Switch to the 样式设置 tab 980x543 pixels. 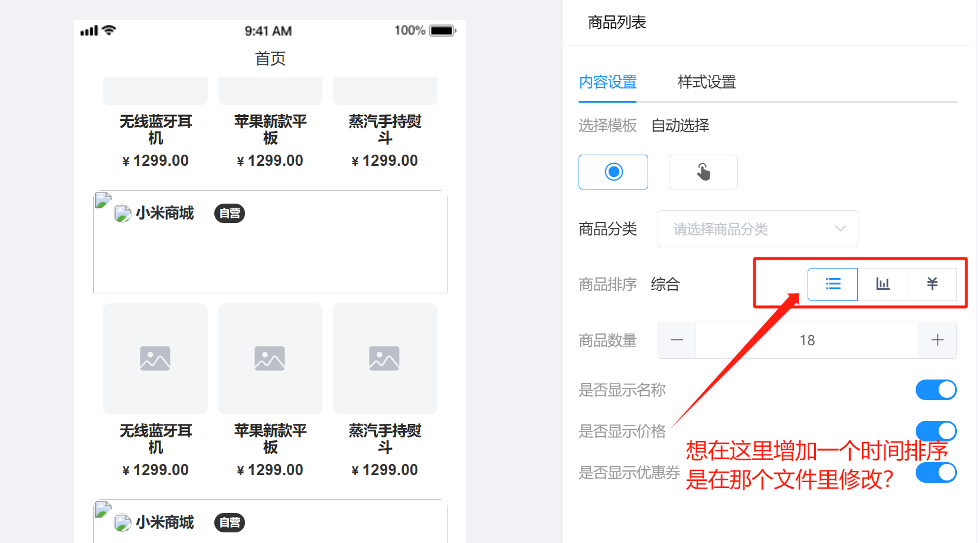click(707, 82)
